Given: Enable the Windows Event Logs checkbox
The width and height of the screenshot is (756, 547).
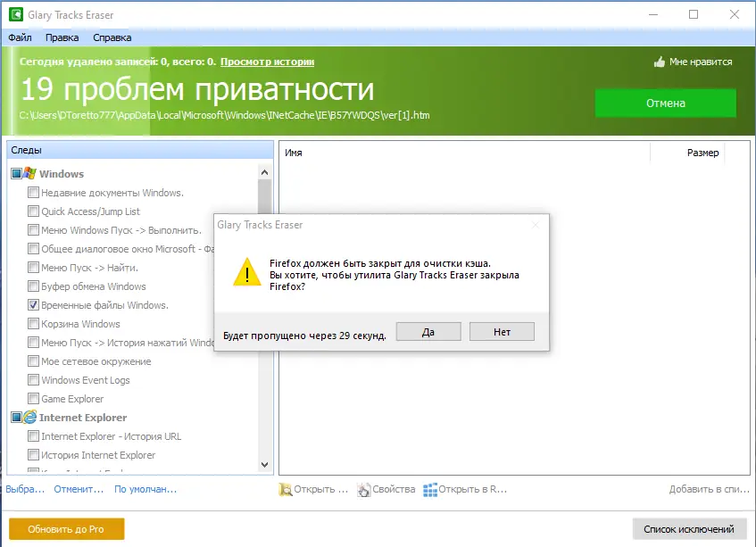Looking at the screenshot, I should pyautogui.click(x=33, y=380).
